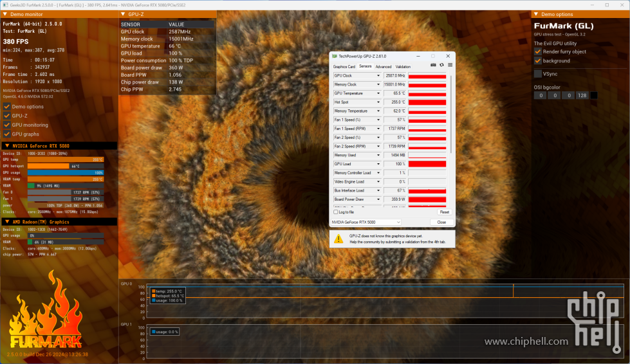Click the yellow warning triangle icon
Viewport: 630px width, 364px height.
pyautogui.click(x=338, y=239)
